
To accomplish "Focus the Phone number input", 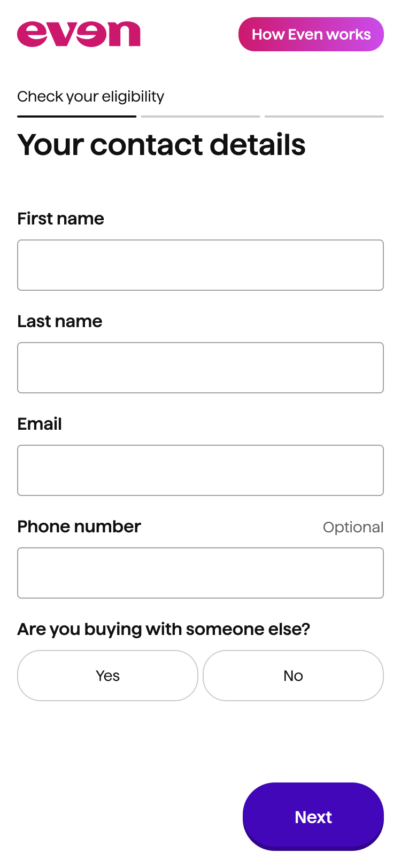I will pyautogui.click(x=200, y=573).
